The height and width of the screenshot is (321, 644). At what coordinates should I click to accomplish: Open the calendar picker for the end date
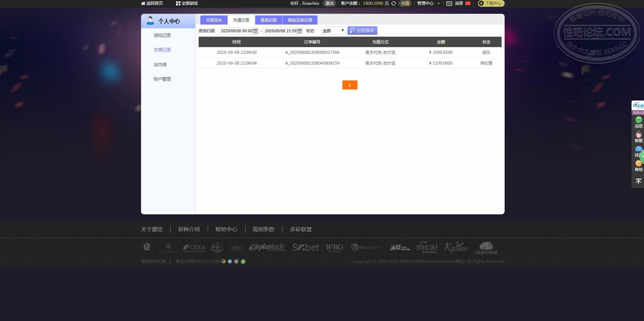(299, 31)
